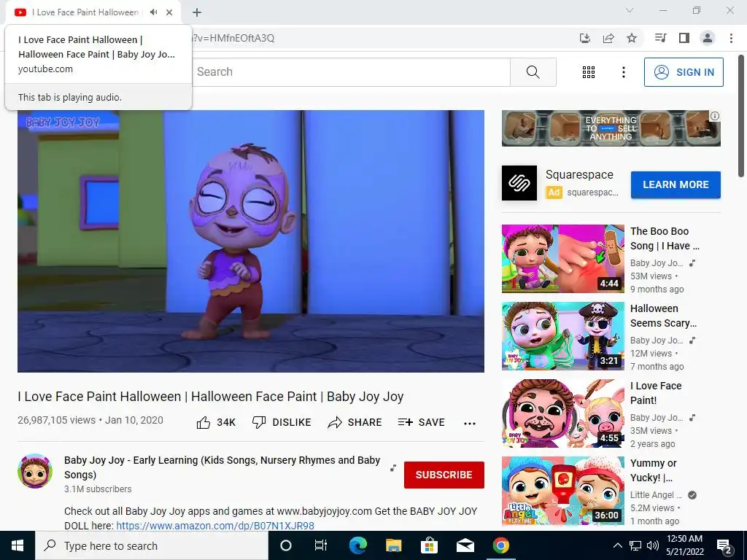
Task: Mute tab audio via speaker icon
Action: point(153,12)
